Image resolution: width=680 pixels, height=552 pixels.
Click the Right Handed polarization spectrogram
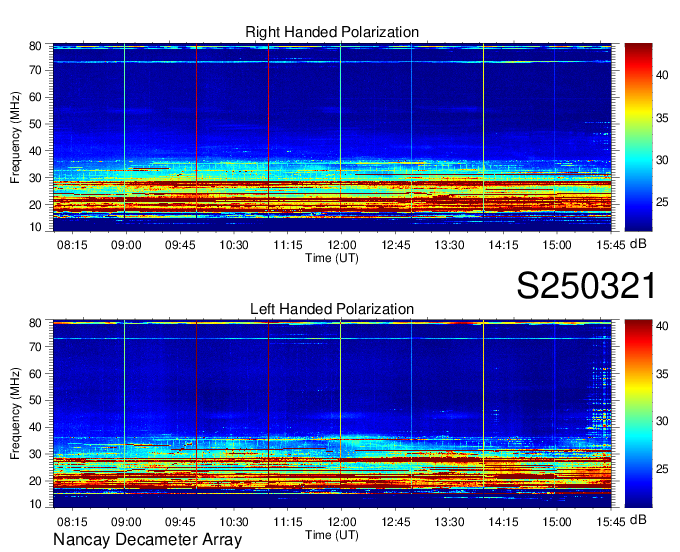[x=332, y=137]
